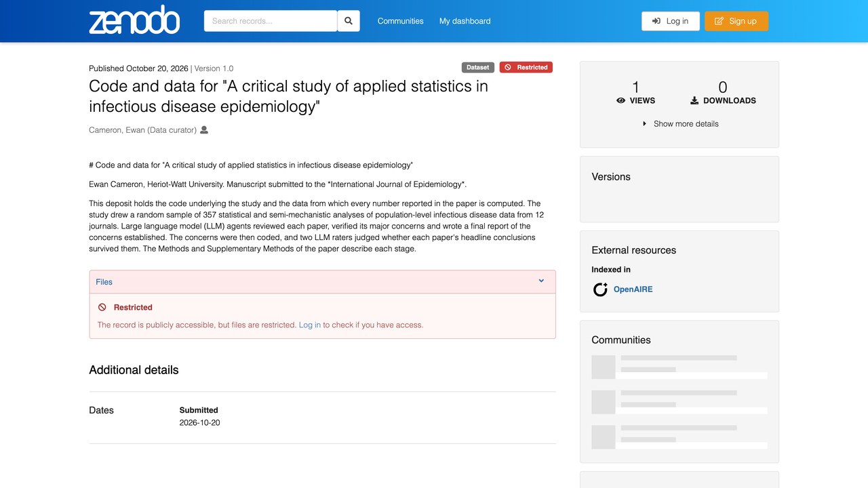Click the OpenAIRE logo icon
This screenshot has height=488, width=868.
coord(600,289)
